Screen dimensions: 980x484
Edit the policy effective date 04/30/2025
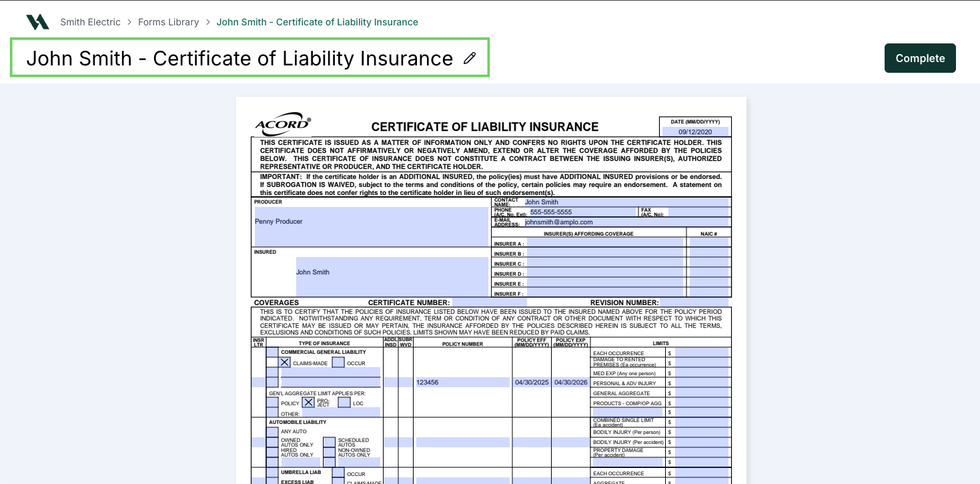click(x=532, y=383)
